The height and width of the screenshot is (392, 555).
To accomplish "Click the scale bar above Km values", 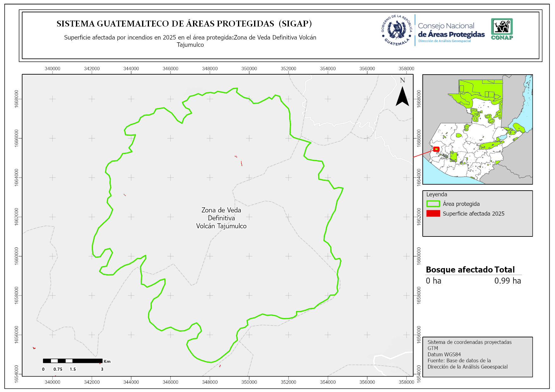I will tap(72, 361).
